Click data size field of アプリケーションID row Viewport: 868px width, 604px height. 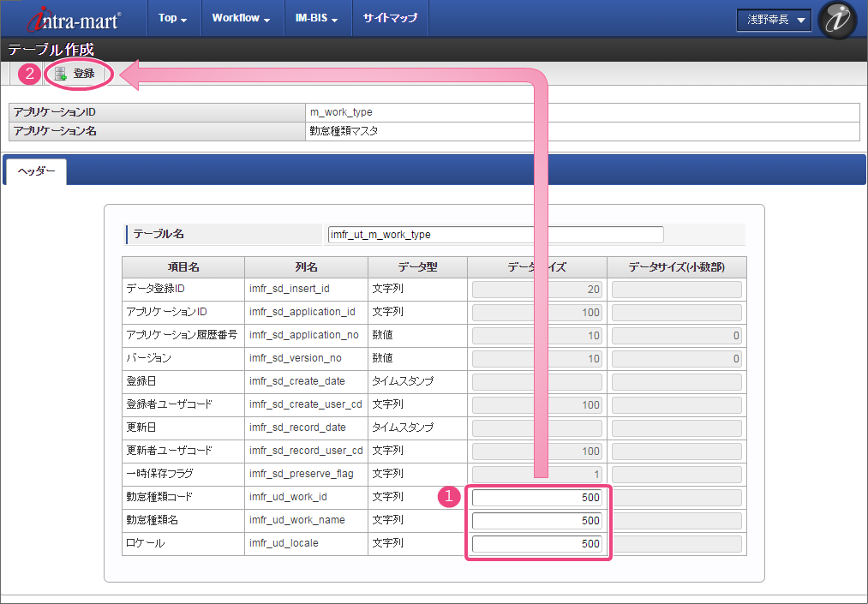pyautogui.click(x=537, y=312)
